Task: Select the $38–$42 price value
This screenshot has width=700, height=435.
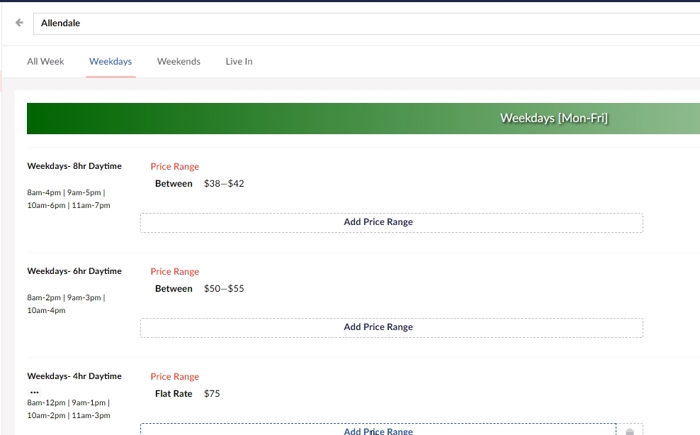Action: point(224,184)
